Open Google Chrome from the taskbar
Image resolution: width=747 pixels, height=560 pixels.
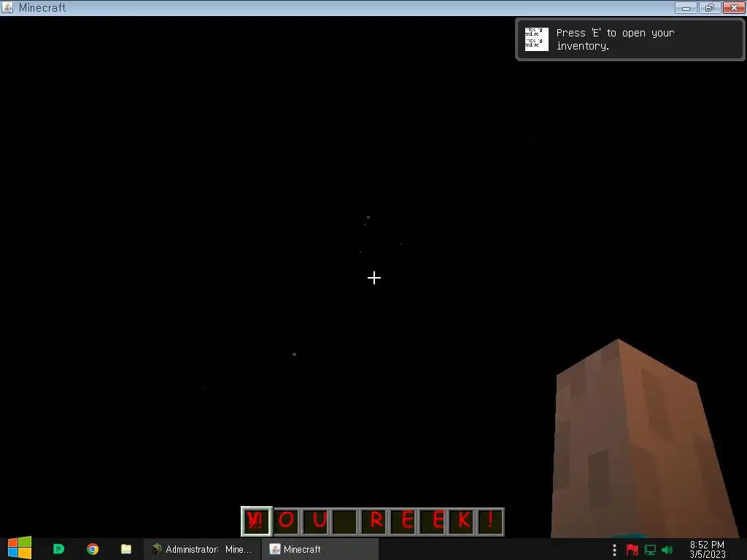coord(93,549)
